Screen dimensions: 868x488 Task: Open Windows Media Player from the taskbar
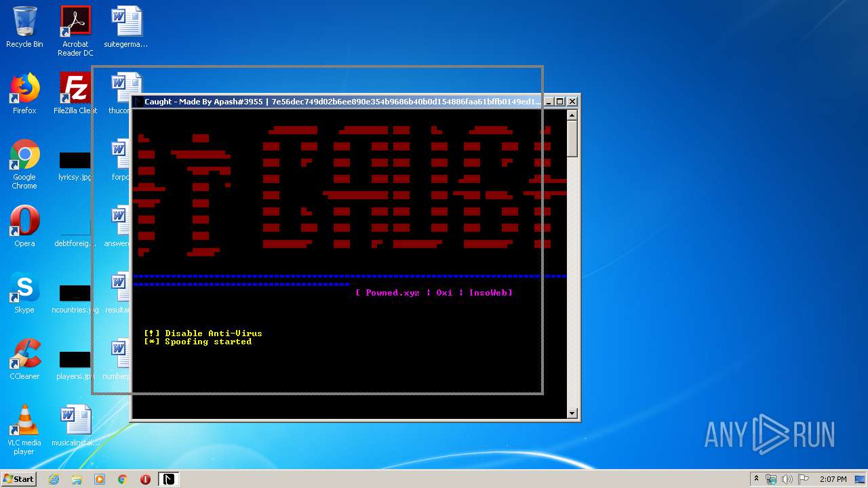tap(100, 479)
